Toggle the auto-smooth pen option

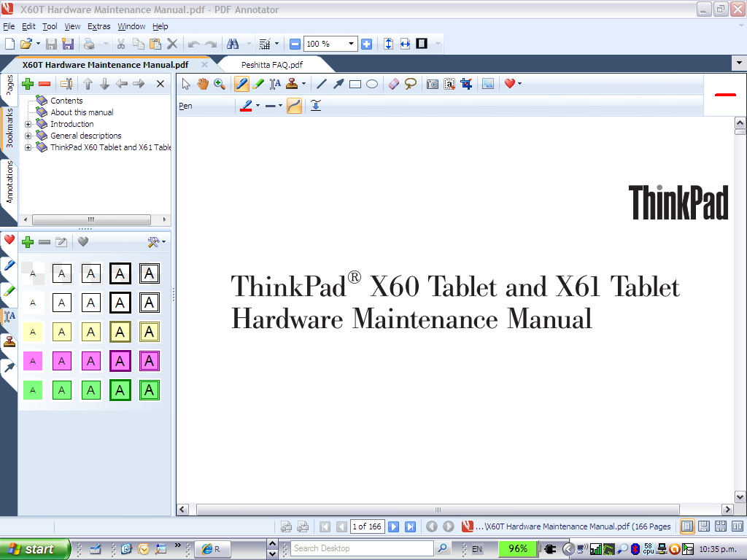(295, 106)
